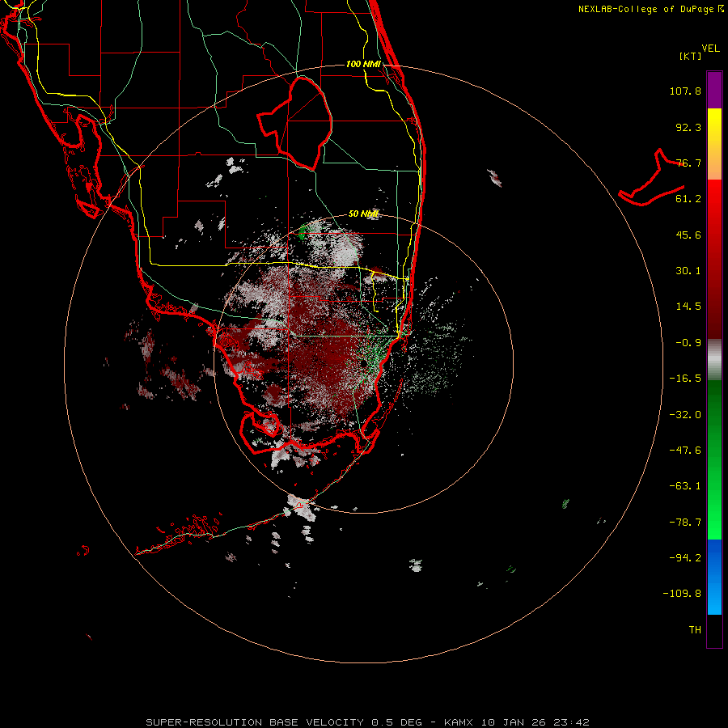The image size is (728, 728).
Task: Select the 76.7 legend value
Action: pos(688,163)
